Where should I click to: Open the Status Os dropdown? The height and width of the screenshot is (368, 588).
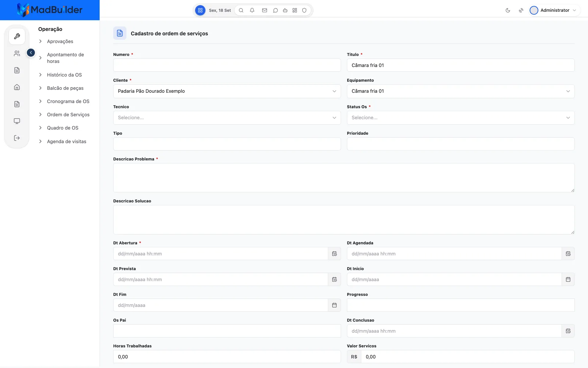[x=461, y=118]
